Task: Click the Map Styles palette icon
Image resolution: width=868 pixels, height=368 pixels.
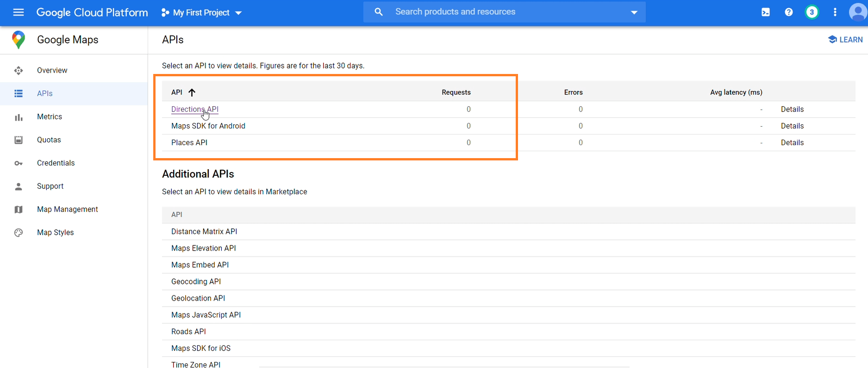Action: [19, 233]
